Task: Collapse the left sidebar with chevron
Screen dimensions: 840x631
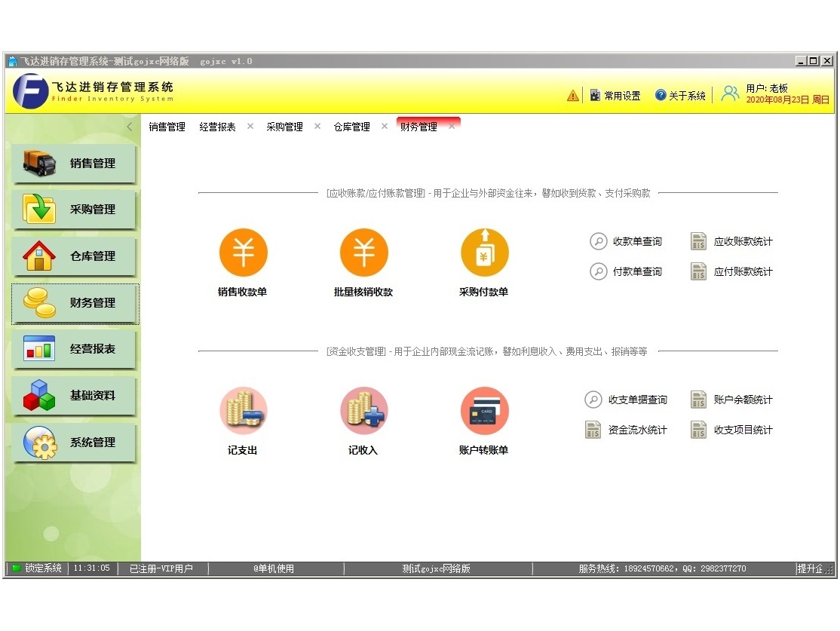Action: point(130,127)
